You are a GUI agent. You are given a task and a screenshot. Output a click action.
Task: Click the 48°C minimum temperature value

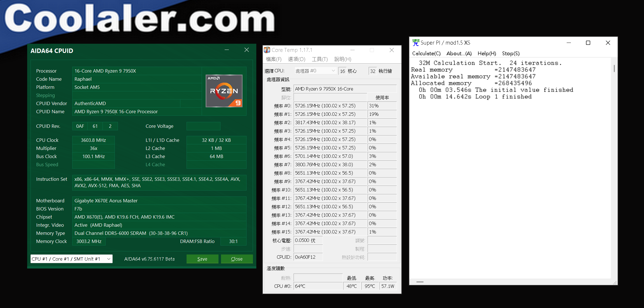click(352, 286)
